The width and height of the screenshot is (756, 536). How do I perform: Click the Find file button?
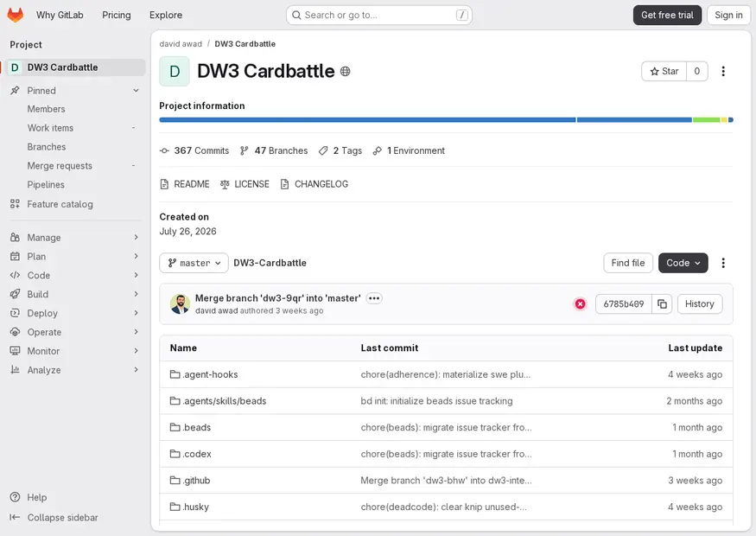628,263
